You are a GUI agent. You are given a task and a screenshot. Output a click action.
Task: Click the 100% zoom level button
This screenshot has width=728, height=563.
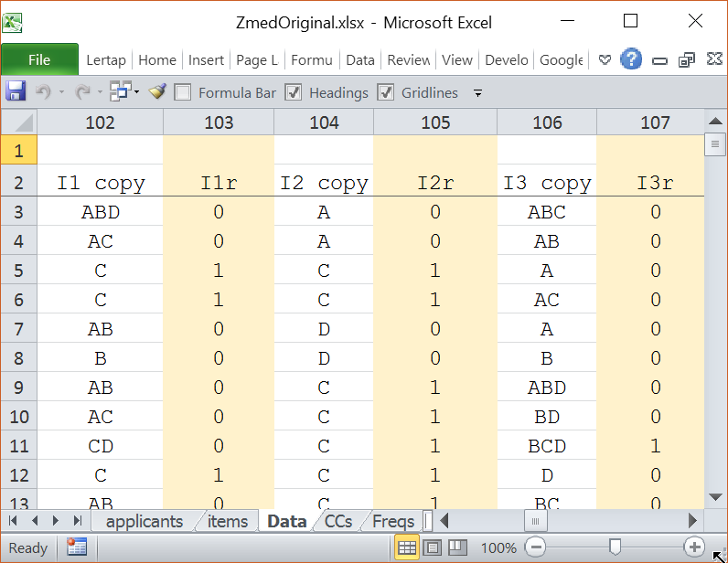coord(498,547)
